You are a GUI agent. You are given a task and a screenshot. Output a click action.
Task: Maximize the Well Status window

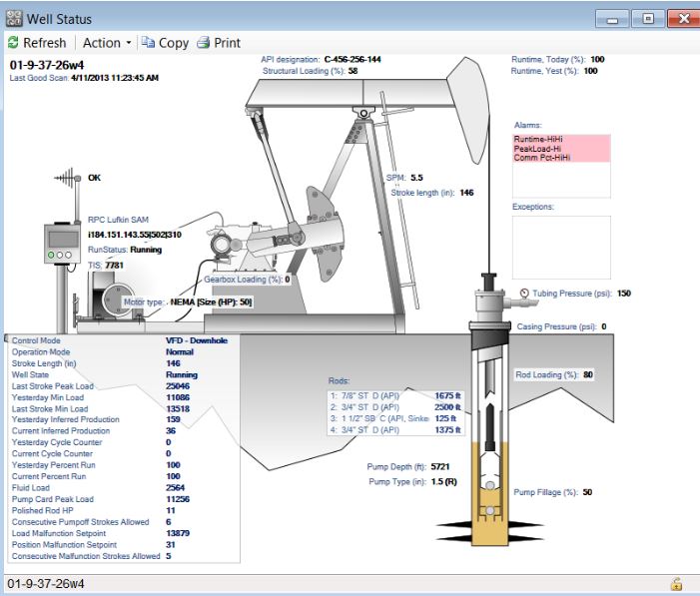[x=648, y=19]
